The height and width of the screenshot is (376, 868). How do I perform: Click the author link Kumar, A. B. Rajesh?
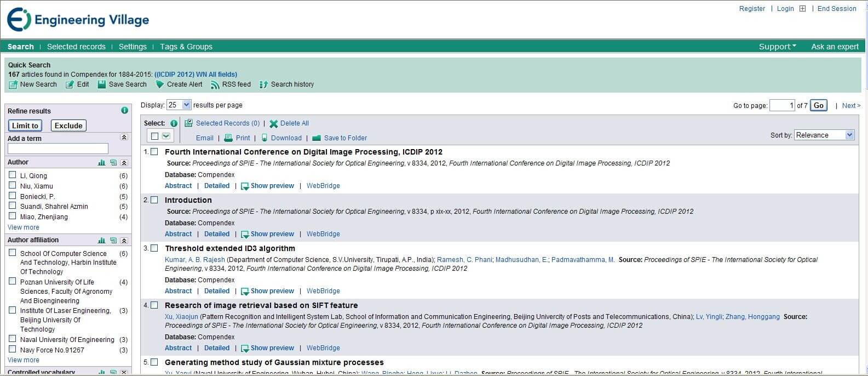tap(195, 260)
